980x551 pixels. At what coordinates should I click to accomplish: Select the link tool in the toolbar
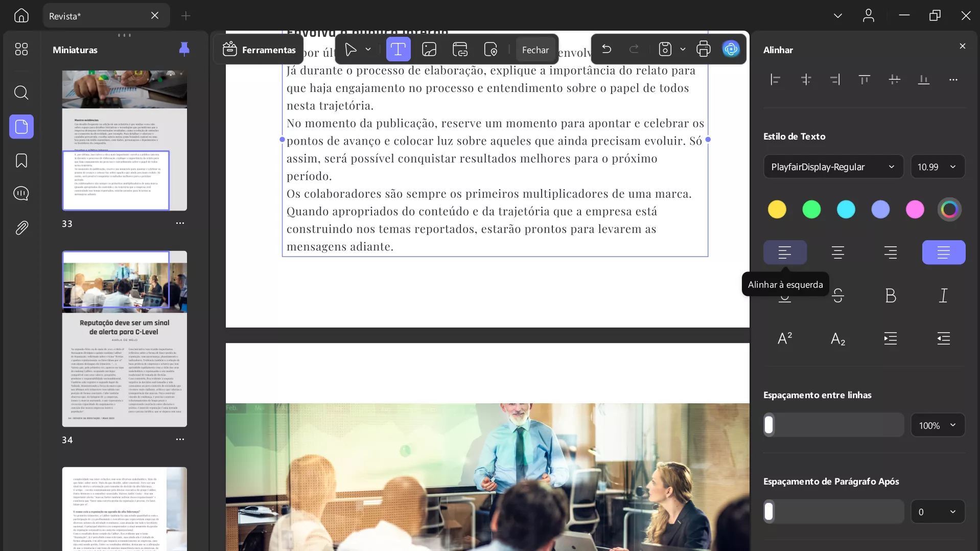(460, 50)
